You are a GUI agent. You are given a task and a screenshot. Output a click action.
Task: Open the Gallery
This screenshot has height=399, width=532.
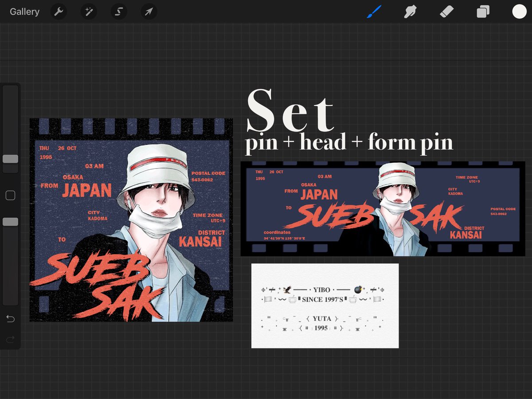click(x=24, y=12)
